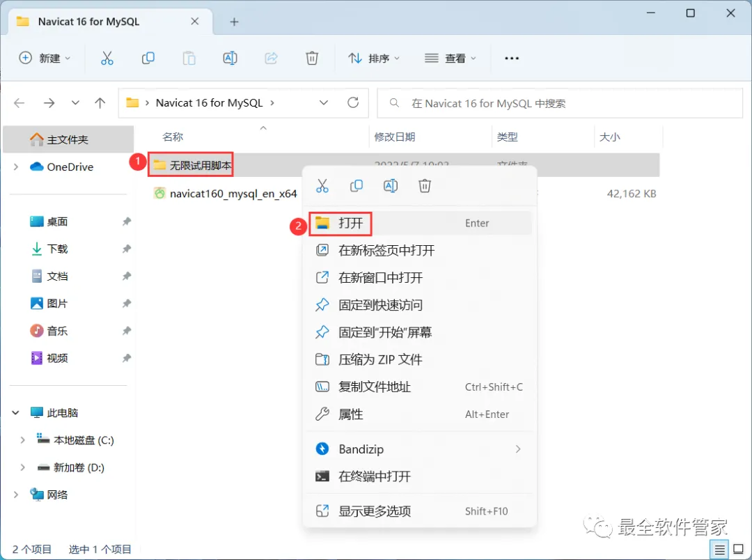Click the Cut icon in the toolbar
752x560 pixels.
(107, 58)
